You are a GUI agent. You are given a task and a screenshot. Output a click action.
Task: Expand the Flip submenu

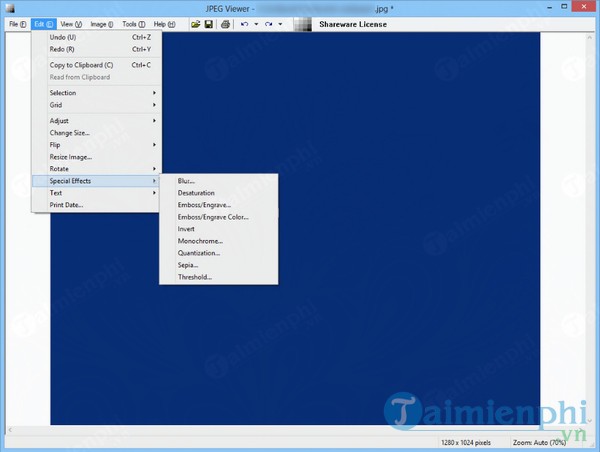pos(97,145)
